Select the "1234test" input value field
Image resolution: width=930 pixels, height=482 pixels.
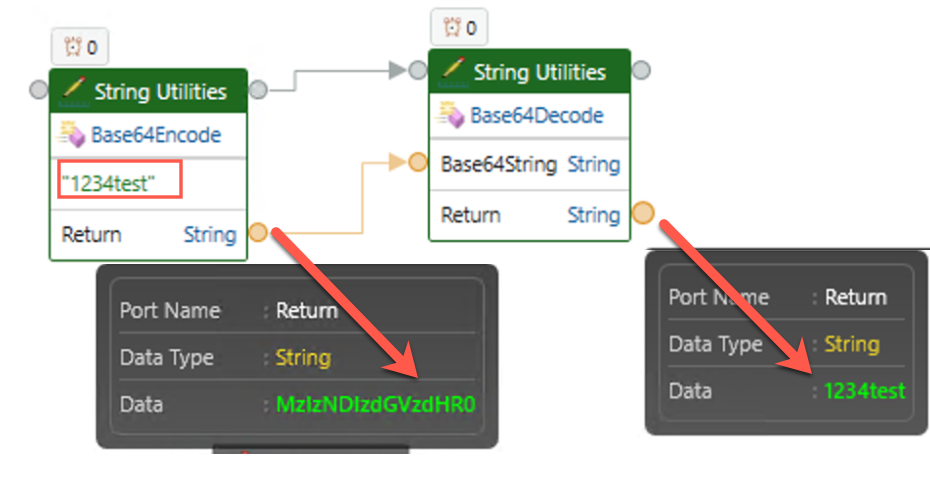coord(120,180)
